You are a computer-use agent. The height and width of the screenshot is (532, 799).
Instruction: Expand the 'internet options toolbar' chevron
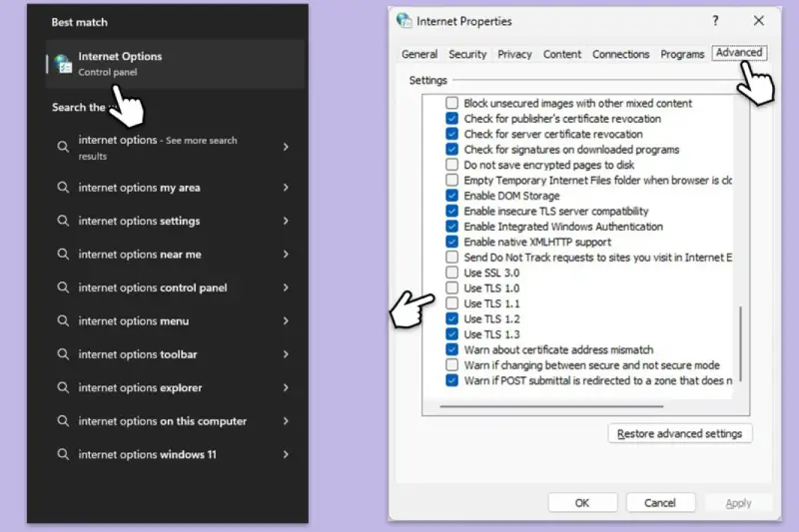click(x=286, y=354)
